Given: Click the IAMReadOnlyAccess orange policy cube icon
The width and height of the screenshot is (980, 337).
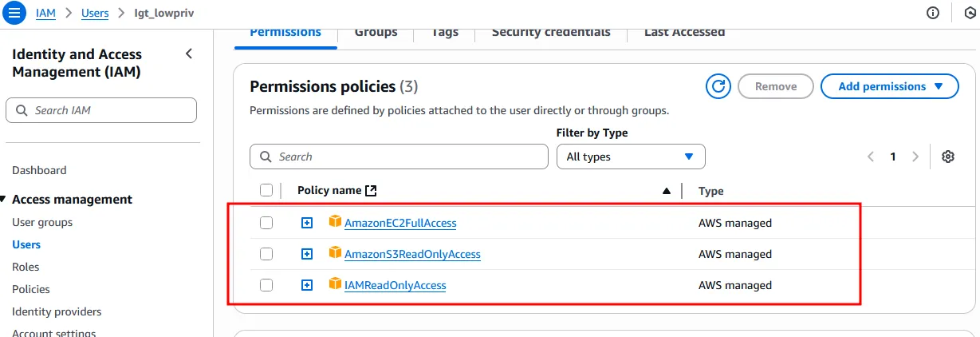Looking at the screenshot, I should coord(335,284).
